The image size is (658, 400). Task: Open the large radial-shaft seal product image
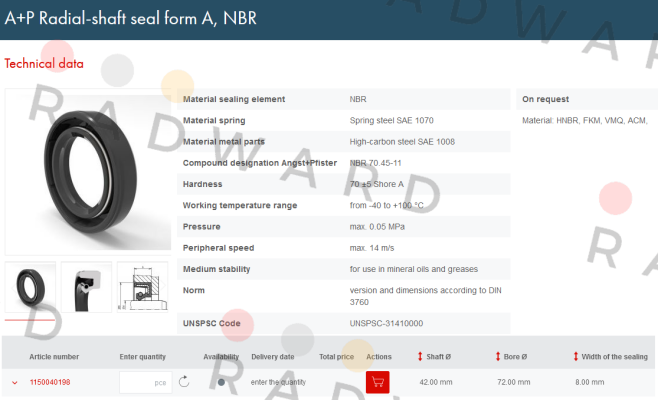tap(88, 172)
